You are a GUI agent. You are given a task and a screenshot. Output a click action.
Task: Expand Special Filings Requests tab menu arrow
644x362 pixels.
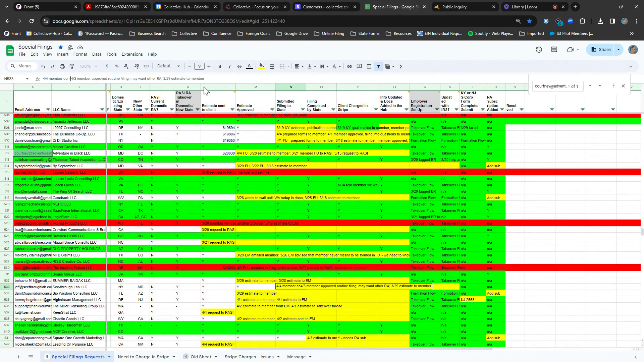pyautogui.click(x=109, y=357)
